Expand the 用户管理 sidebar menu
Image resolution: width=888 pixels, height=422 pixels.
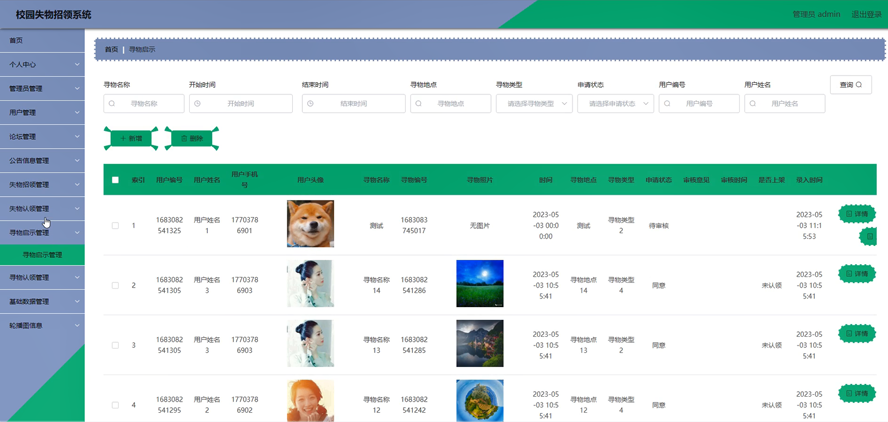point(42,113)
